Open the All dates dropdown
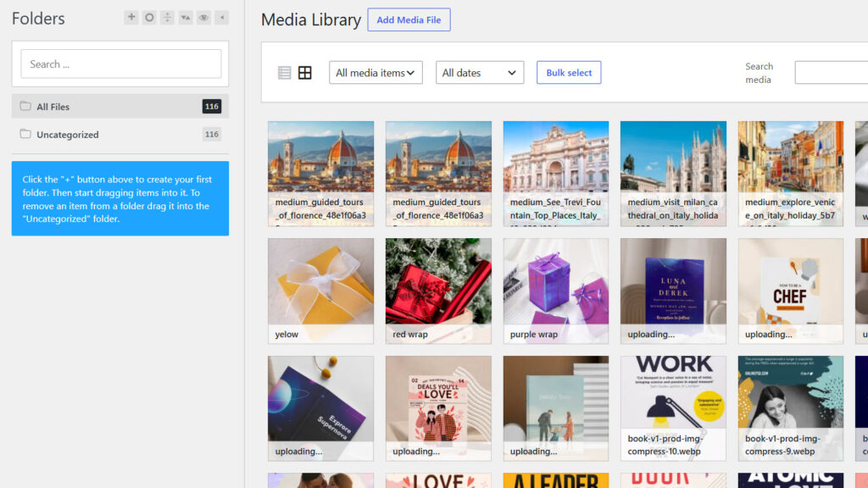This screenshot has width=868, height=488. point(480,73)
